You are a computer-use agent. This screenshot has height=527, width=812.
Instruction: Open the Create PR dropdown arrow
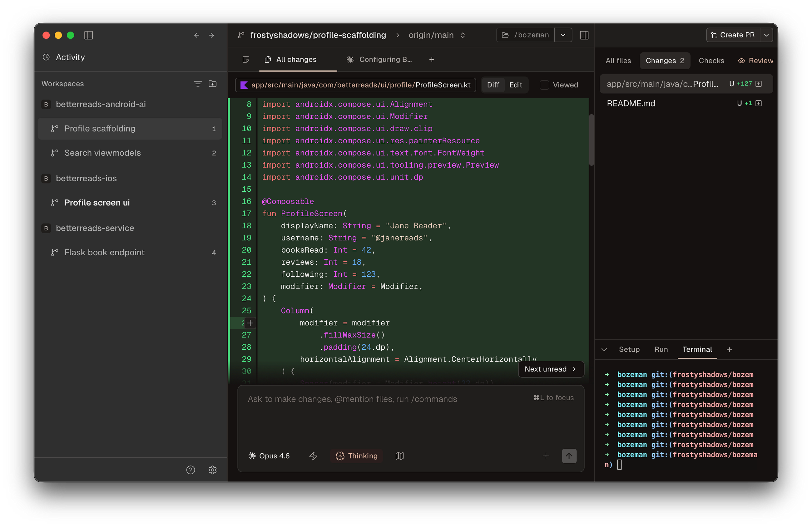766,35
